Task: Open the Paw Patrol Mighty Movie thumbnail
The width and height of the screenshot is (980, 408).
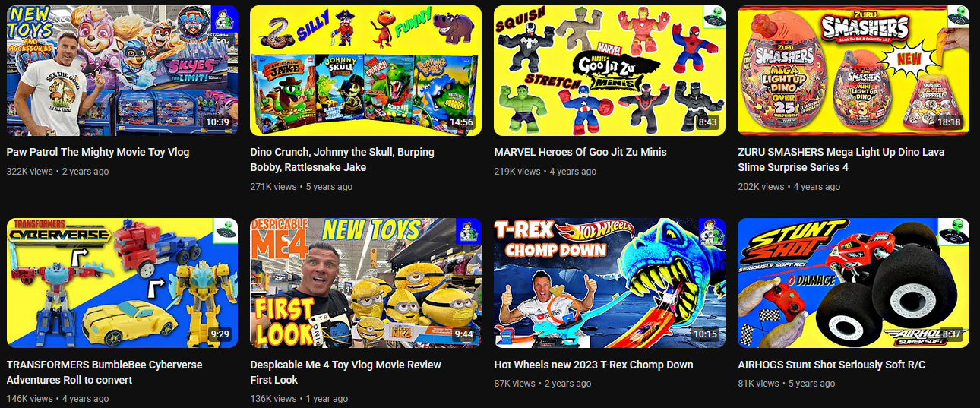Action: pos(122,71)
